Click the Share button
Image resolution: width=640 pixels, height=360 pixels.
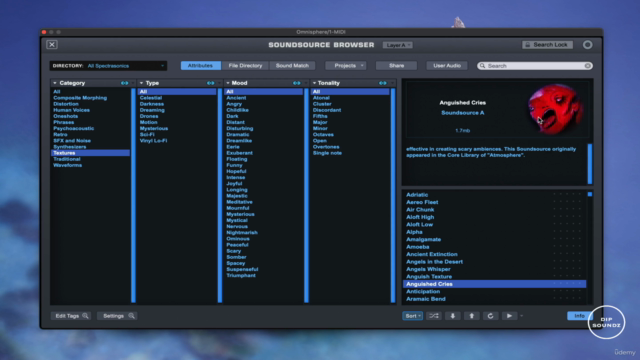point(396,65)
